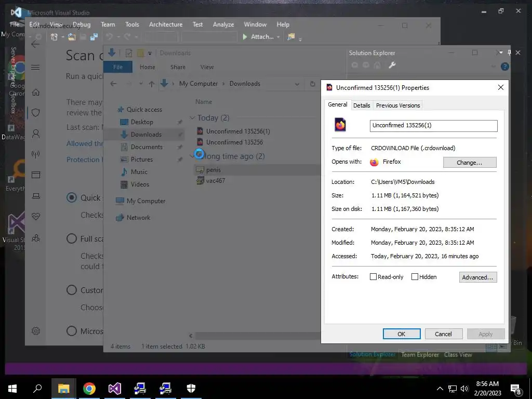Open the Share ribbon tab in Explorer
Screen dimensions: 532x399
click(178, 67)
